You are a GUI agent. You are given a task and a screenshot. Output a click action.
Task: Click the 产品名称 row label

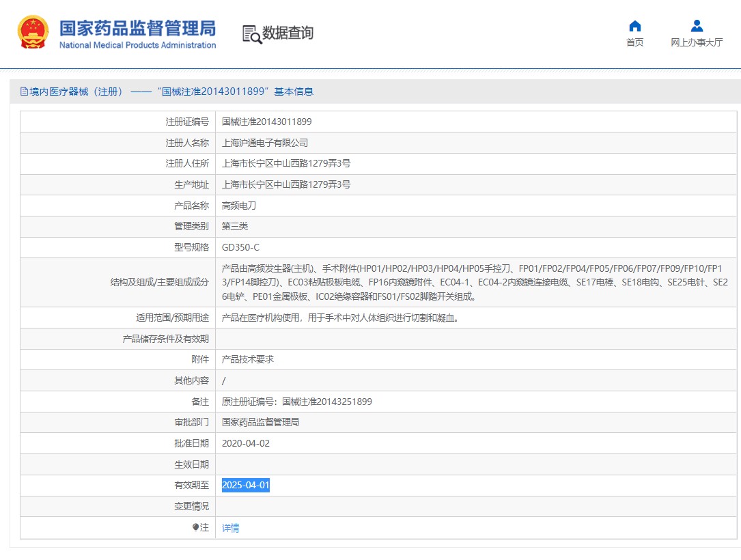191,206
